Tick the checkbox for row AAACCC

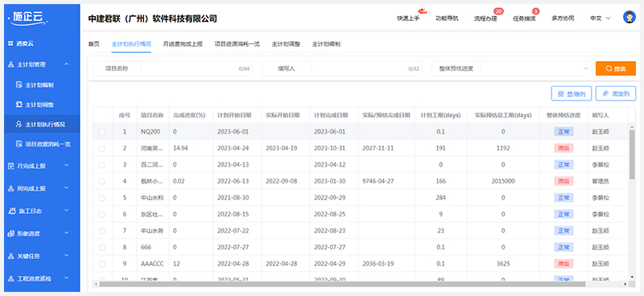coord(102,264)
